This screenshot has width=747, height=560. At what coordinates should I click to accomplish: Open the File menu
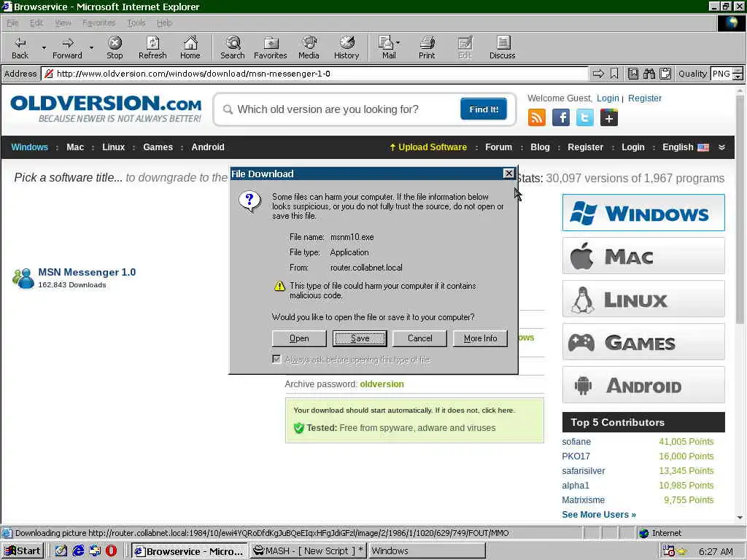pos(12,23)
